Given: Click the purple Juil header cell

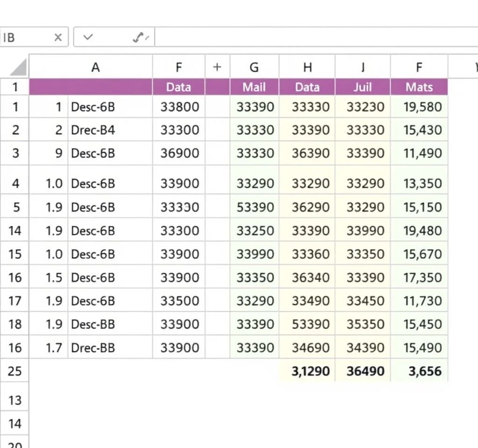Looking at the screenshot, I should pyautogui.click(x=363, y=87).
